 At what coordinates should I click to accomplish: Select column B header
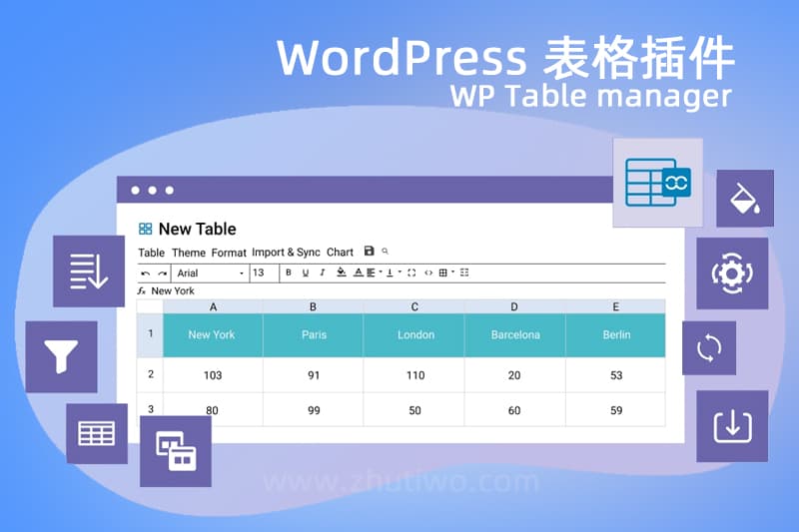coord(313,306)
